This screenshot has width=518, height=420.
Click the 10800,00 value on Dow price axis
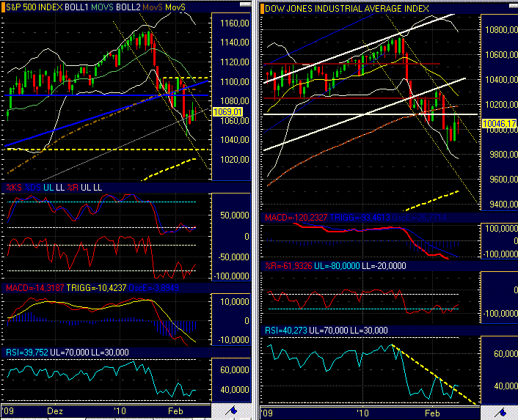pyautogui.click(x=501, y=30)
